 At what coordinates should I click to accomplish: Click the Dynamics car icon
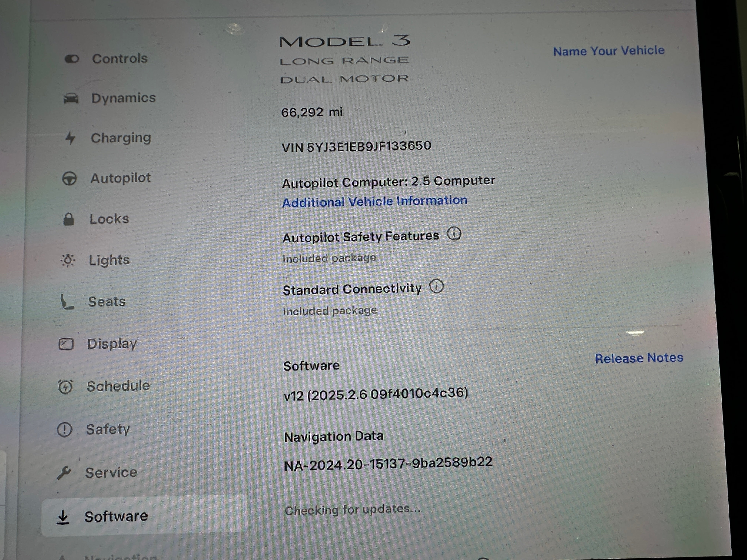coord(71,99)
